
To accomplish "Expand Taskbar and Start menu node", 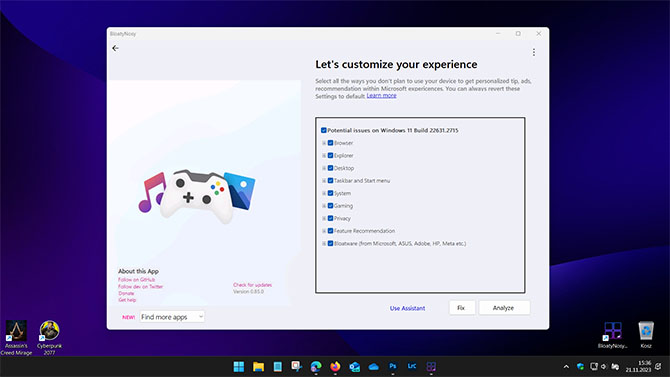I will click(x=324, y=180).
